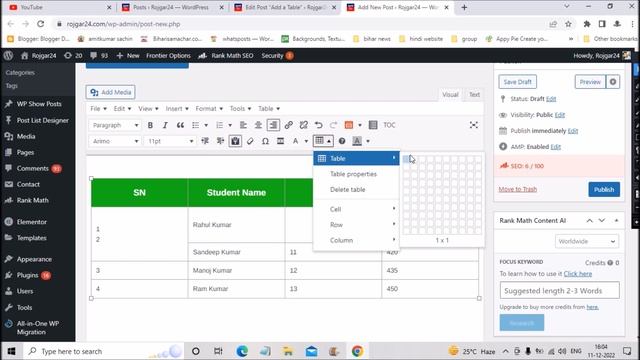
Task: Align text center
Action: coord(258,125)
